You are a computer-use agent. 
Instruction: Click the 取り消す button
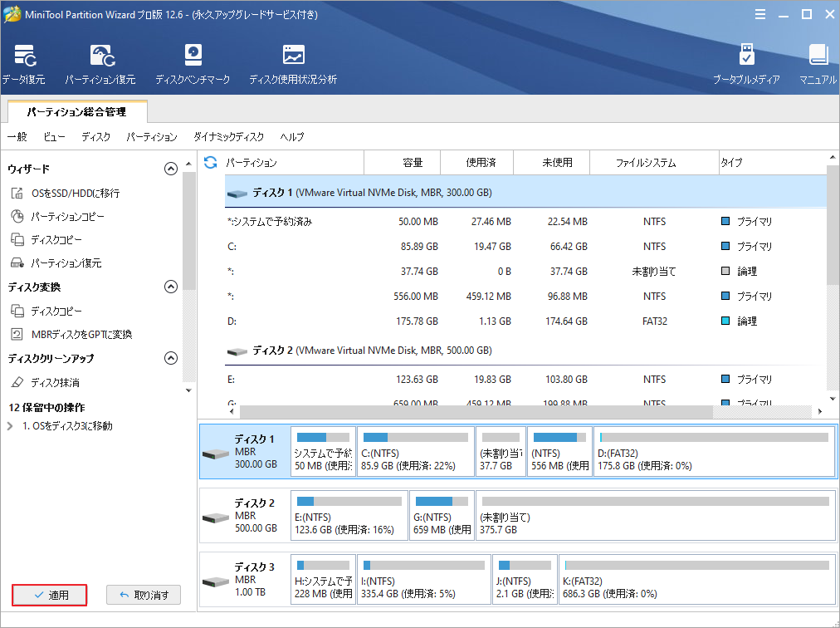click(144, 596)
